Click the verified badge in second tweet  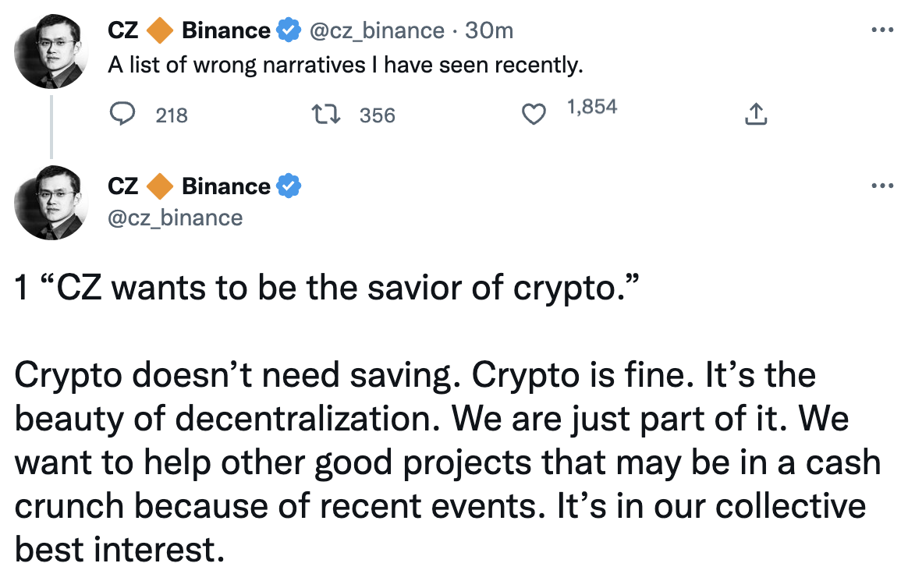click(x=289, y=186)
